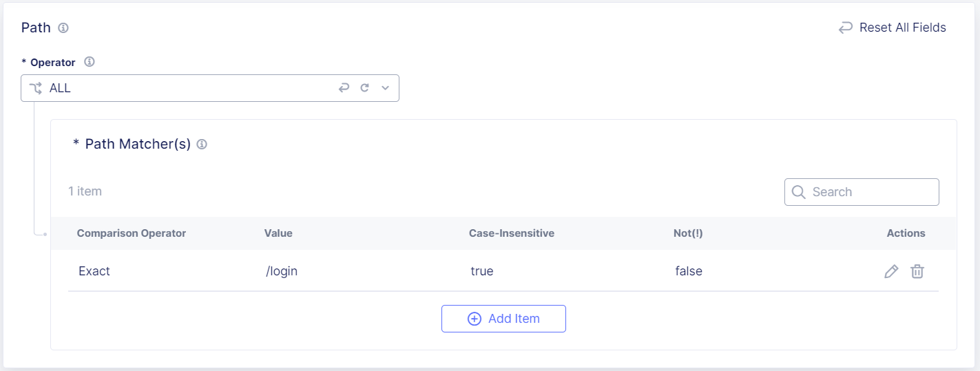Click the magnifier icon in the Search box
This screenshot has height=371, width=980.
(799, 192)
